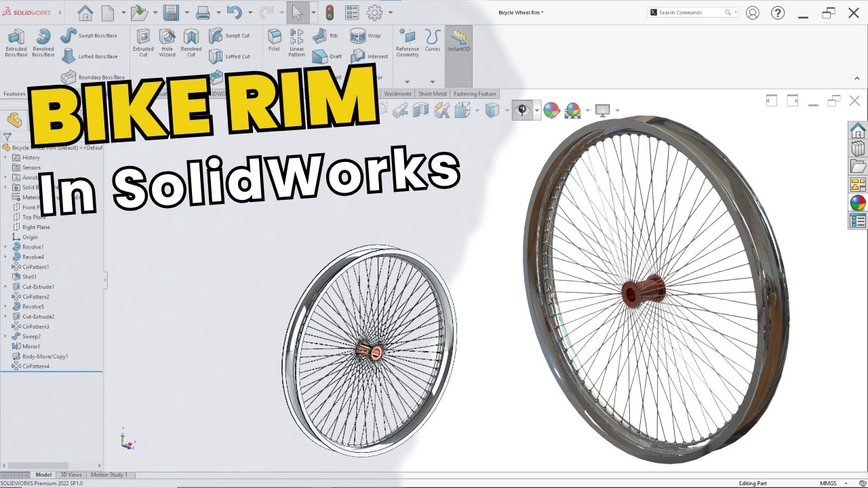Select Extruded Boss/Base tool

pos(16,43)
